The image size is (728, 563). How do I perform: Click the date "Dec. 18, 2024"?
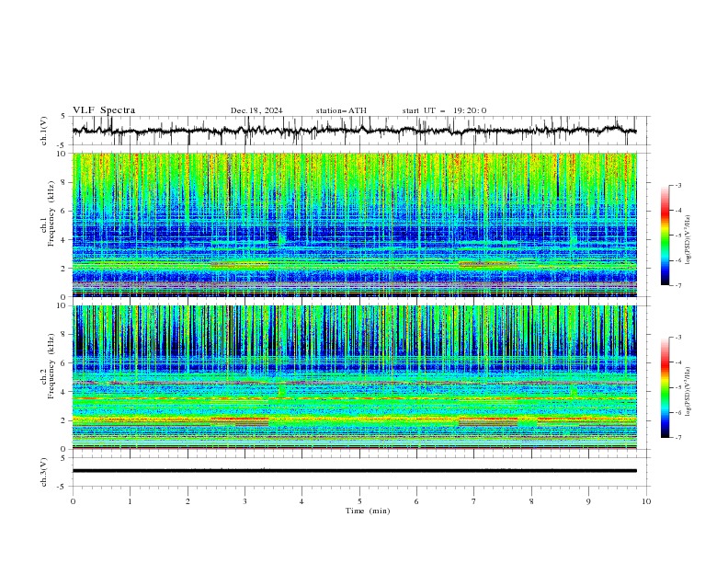pyautogui.click(x=256, y=110)
